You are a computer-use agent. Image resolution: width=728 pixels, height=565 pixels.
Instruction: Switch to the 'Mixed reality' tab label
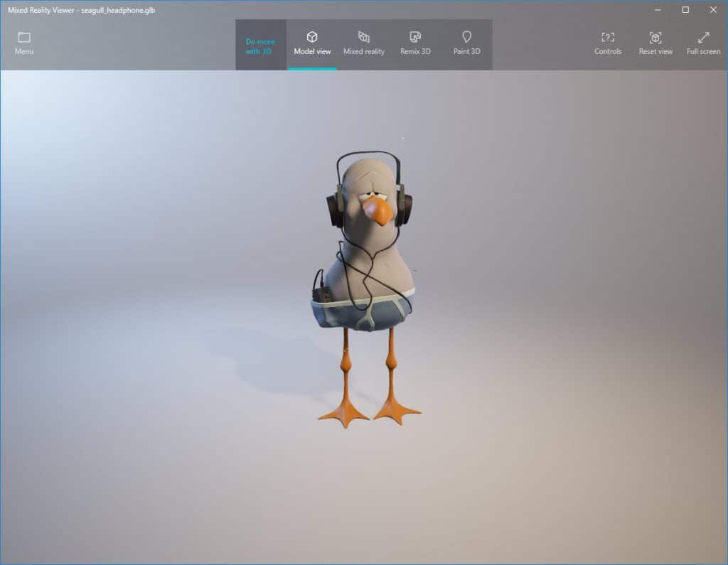[364, 52]
